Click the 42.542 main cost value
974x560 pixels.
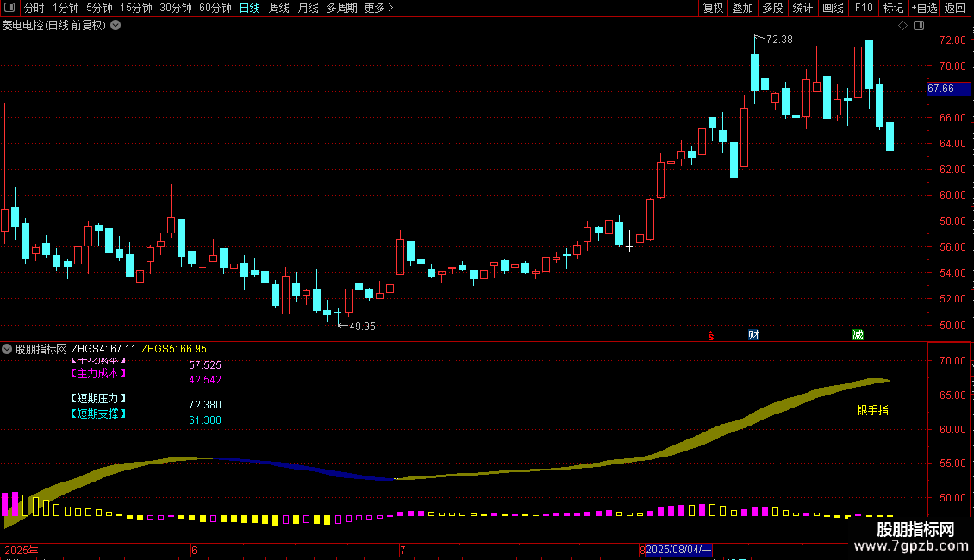pos(205,380)
